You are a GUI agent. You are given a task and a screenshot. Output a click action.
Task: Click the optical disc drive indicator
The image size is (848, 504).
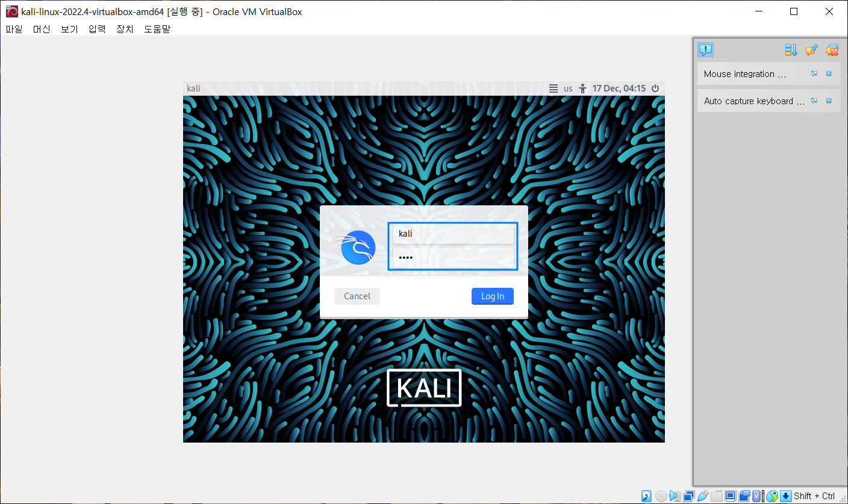(x=661, y=496)
